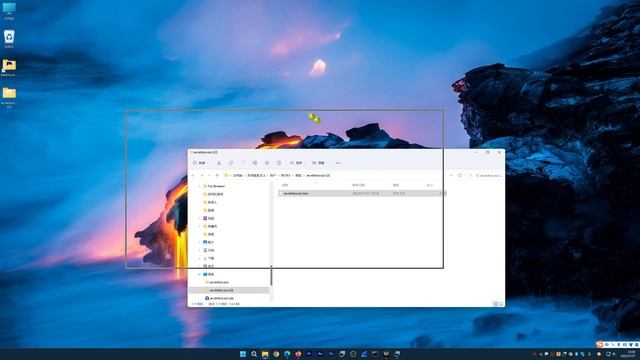
Task: Click the Rename icon in Explorer toolbar
Action: click(255, 163)
